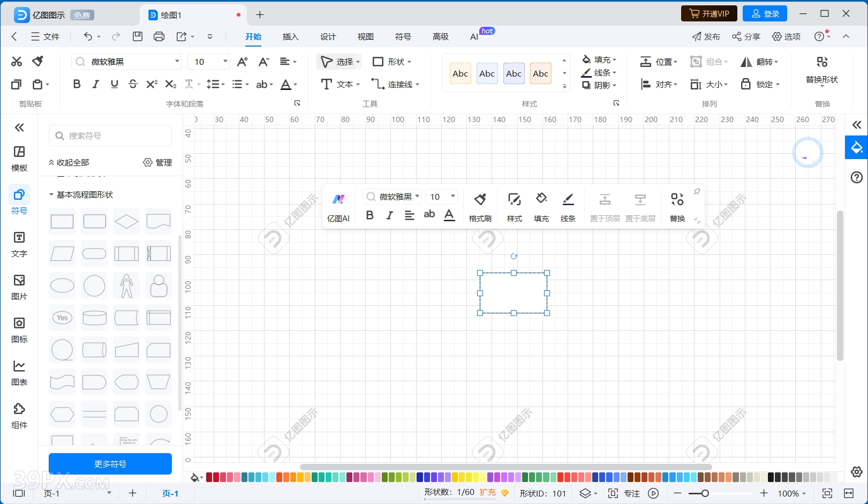Toggle italic in floating toolbar
The image size is (868, 504).
(389, 215)
